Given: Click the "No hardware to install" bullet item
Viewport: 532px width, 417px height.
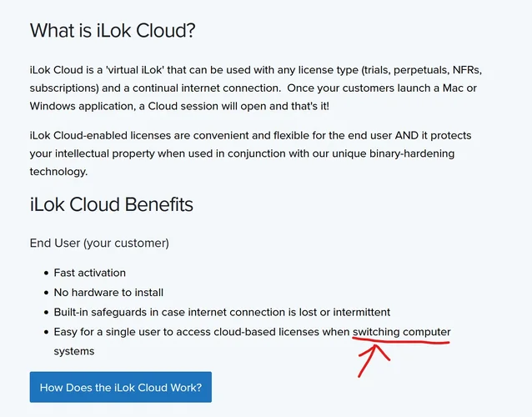Looking at the screenshot, I should (108, 292).
